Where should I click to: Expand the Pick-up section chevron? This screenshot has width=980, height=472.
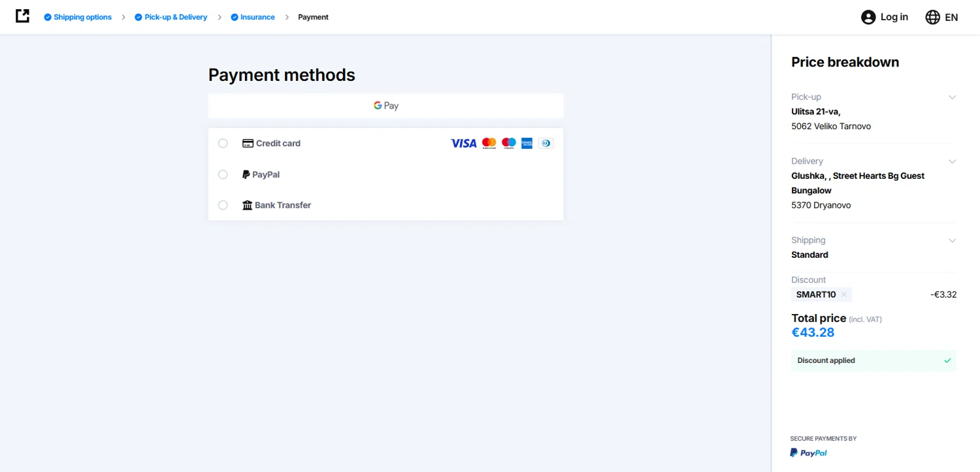pos(952,97)
